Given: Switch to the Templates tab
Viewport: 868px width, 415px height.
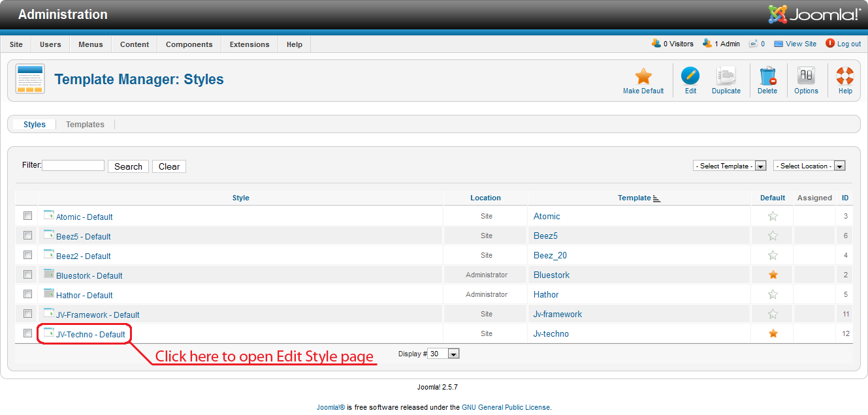Looking at the screenshot, I should point(85,125).
